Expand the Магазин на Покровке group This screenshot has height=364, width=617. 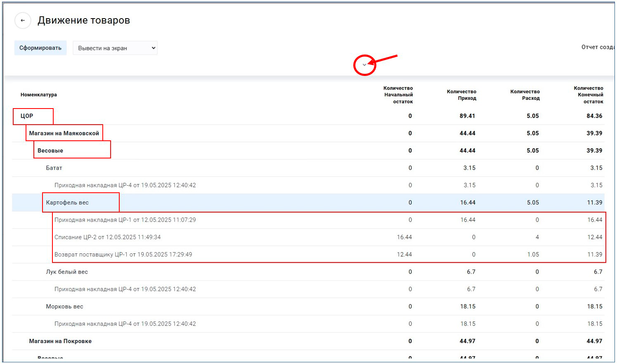tap(60, 341)
